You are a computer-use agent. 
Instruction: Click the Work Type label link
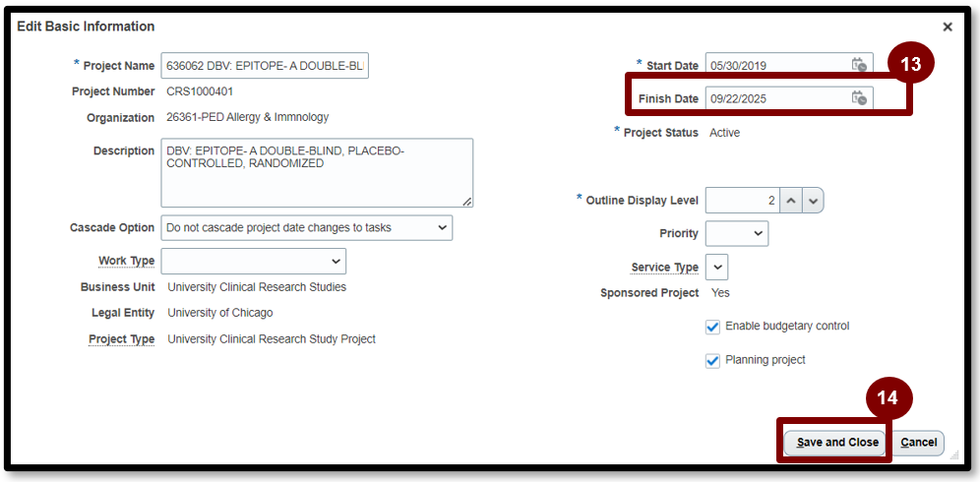point(126,261)
